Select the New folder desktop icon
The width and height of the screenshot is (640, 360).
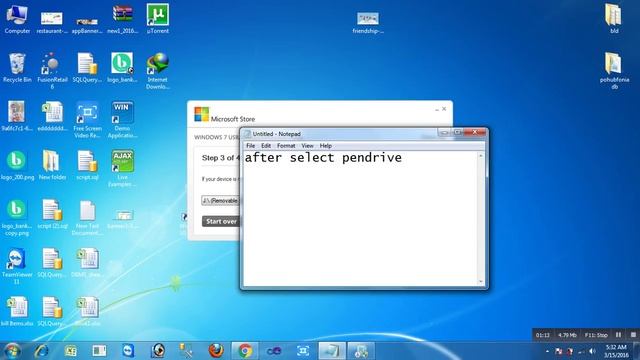tap(52, 165)
